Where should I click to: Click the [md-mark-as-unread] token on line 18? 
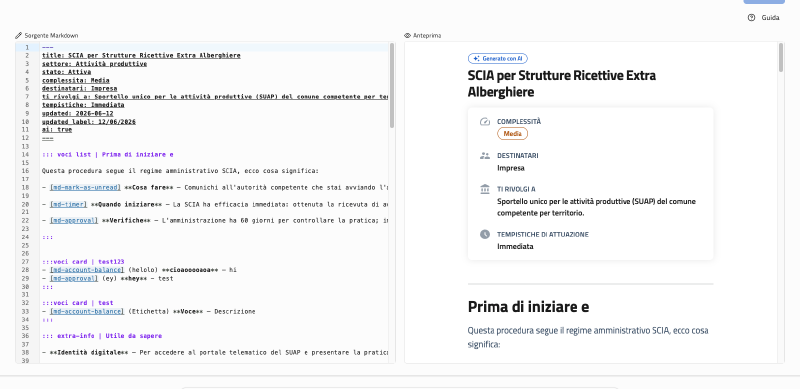click(85, 187)
